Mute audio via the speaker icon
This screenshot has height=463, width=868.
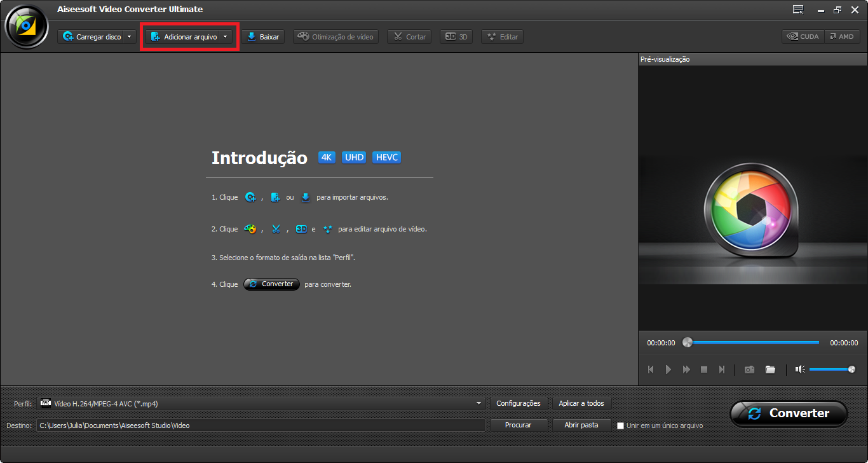(x=799, y=369)
